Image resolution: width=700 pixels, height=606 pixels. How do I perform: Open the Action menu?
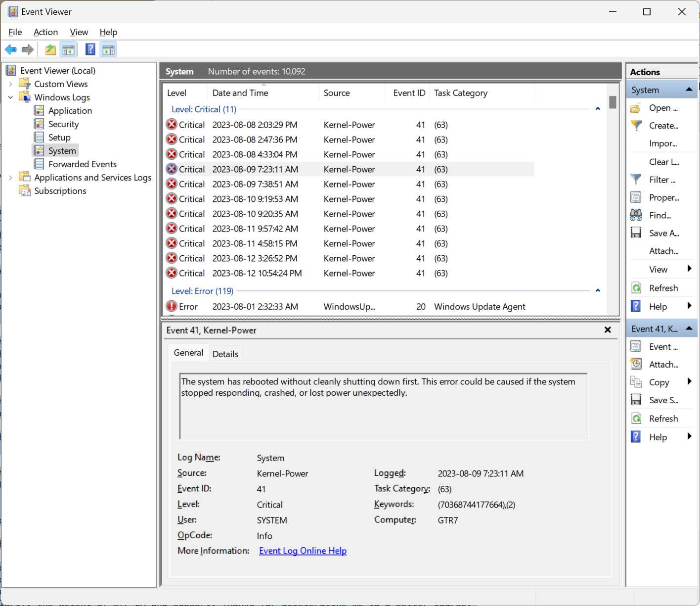45,32
